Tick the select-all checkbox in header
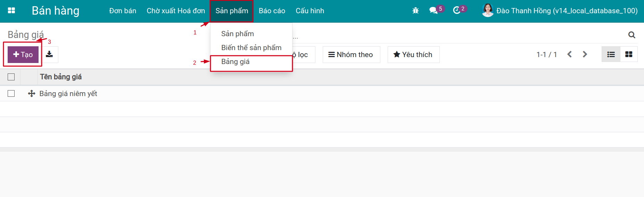 [11, 77]
